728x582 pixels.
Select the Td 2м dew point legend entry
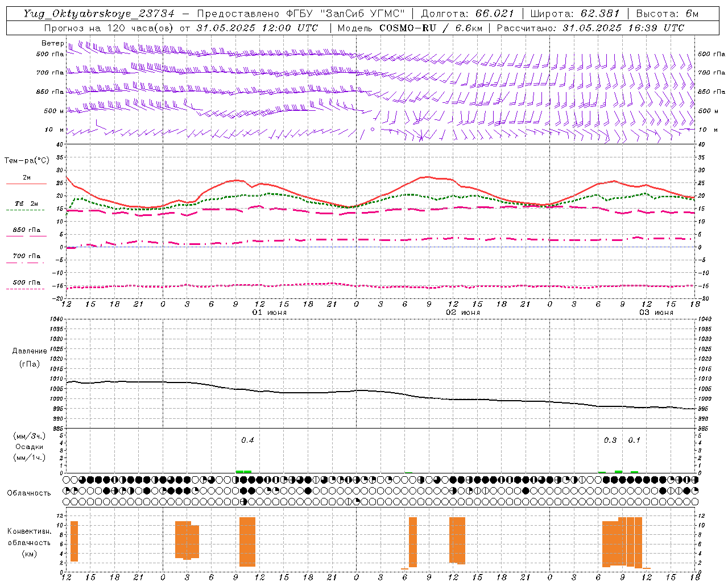[26, 206]
